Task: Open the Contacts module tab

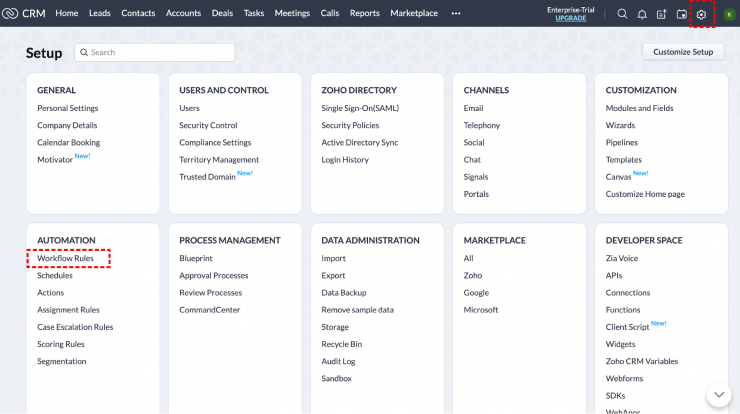Action: (x=138, y=13)
